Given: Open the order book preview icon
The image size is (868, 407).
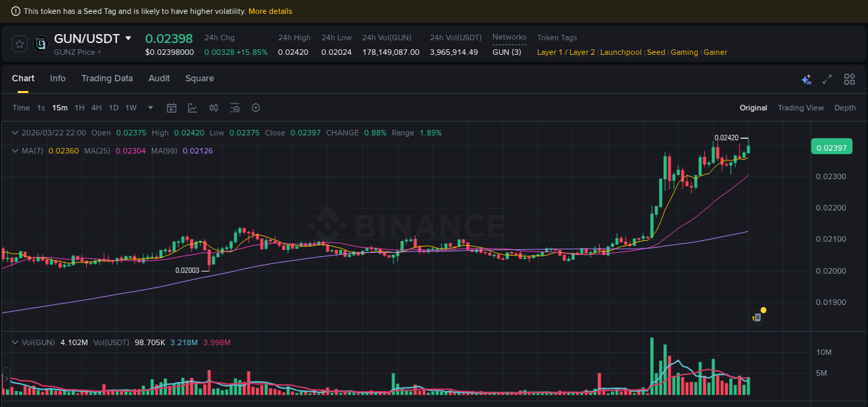Looking at the screenshot, I should (x=756, y=316).
